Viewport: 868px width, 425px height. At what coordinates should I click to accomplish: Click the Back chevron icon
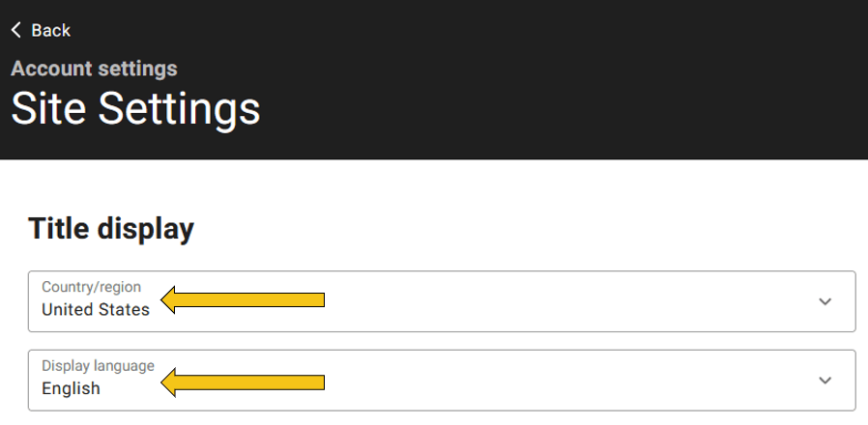[16, 31]
